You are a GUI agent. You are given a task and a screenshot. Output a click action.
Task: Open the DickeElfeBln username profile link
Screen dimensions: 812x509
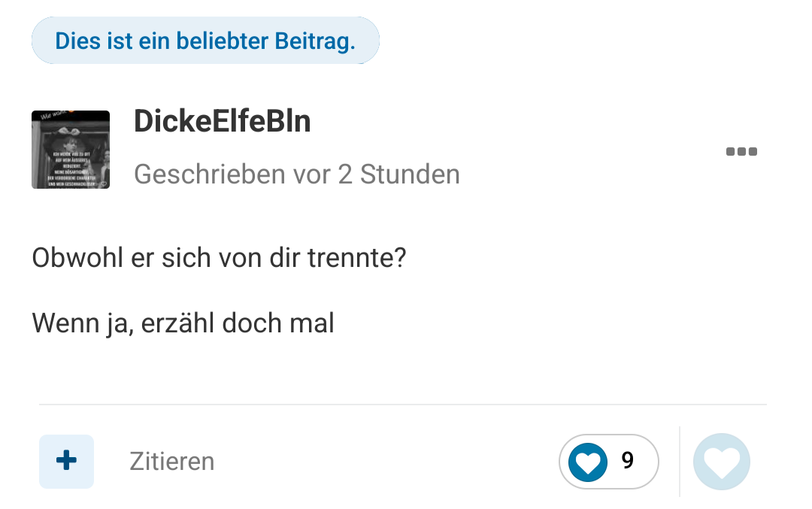(222, 122)
